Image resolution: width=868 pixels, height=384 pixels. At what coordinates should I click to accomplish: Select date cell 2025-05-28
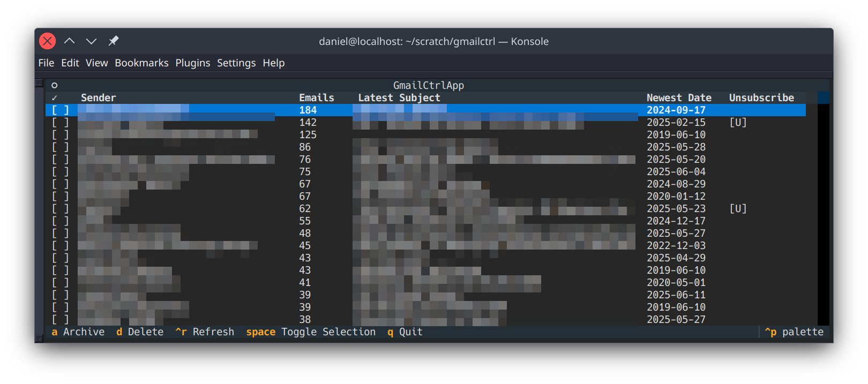[x=676, y=147]
